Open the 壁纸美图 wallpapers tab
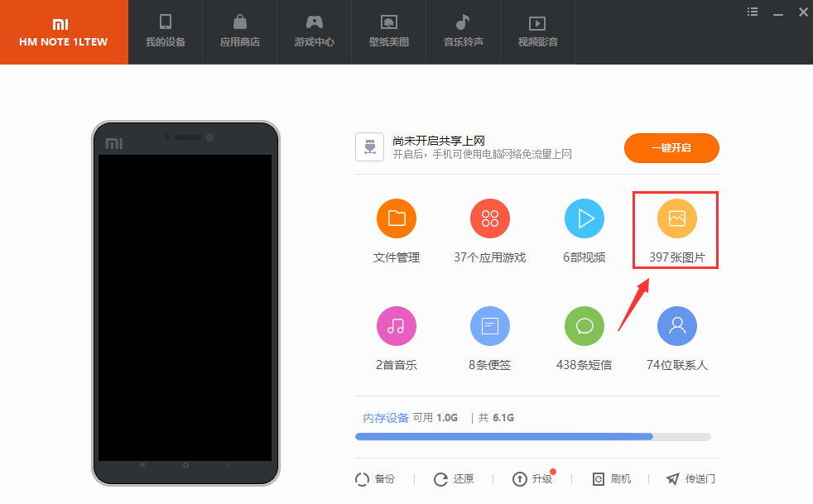813x504 pixels. click(388, 32)
